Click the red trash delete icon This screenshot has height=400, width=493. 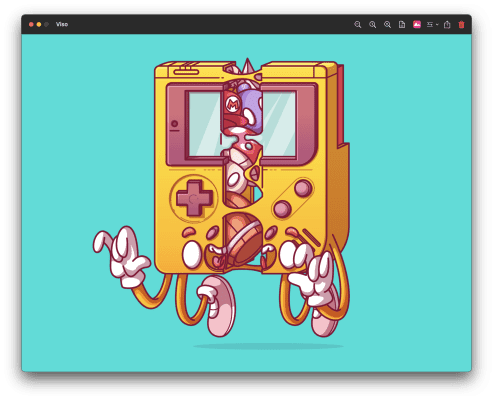click(461, 25)
